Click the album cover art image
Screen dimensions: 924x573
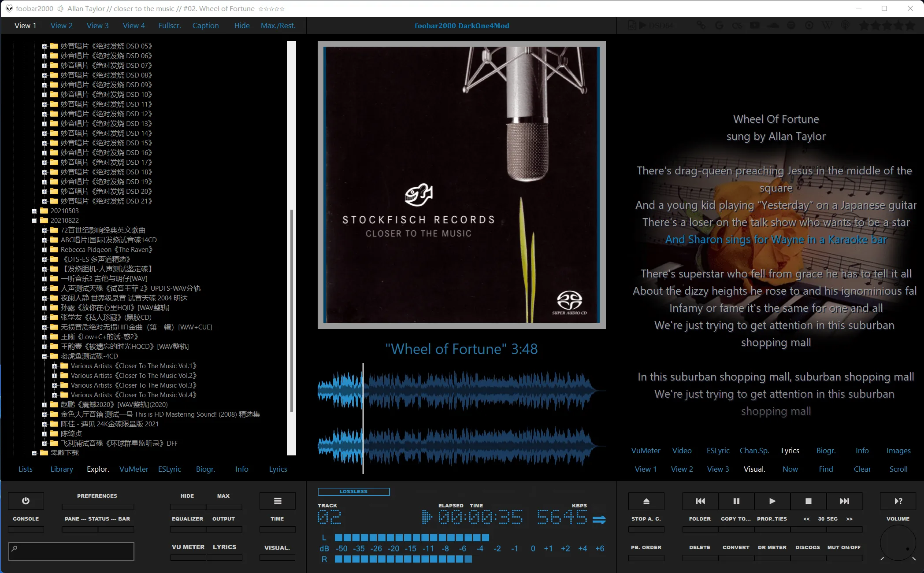coord(461,185)
